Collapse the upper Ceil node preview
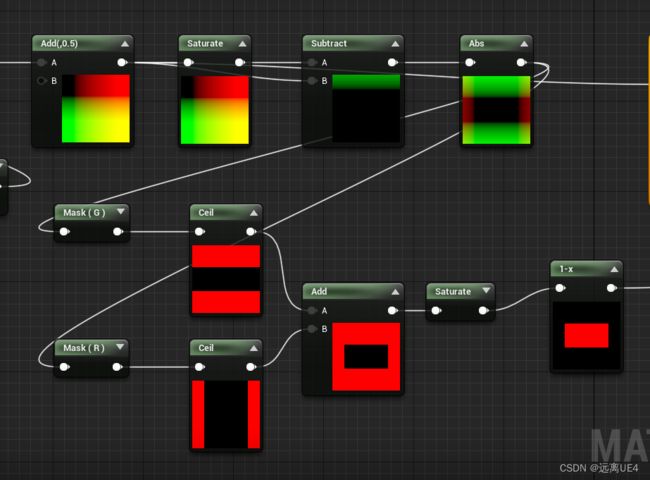Viewport: 650px width, 480px height. 254,213
